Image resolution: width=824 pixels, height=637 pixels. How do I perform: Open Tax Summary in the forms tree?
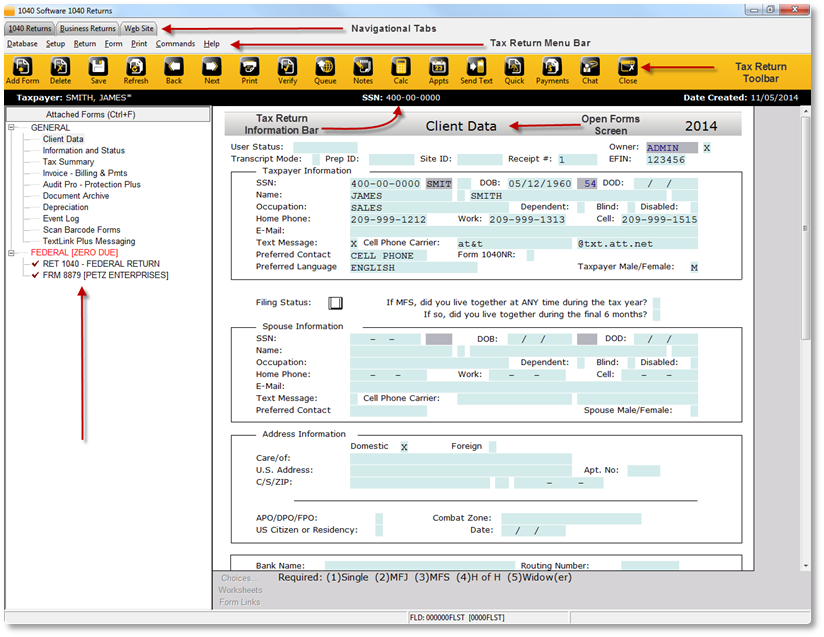(68, 162)
